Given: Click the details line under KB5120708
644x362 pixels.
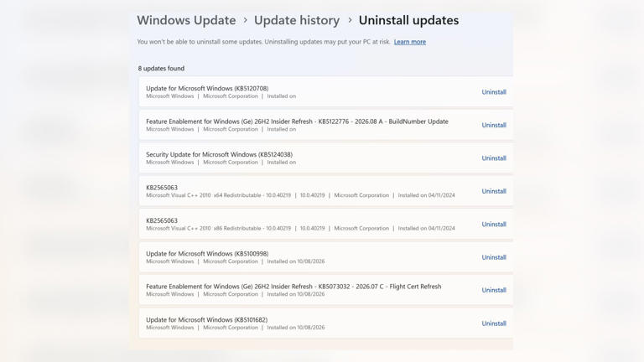Looking at the screenshot, I should [221, 96].
